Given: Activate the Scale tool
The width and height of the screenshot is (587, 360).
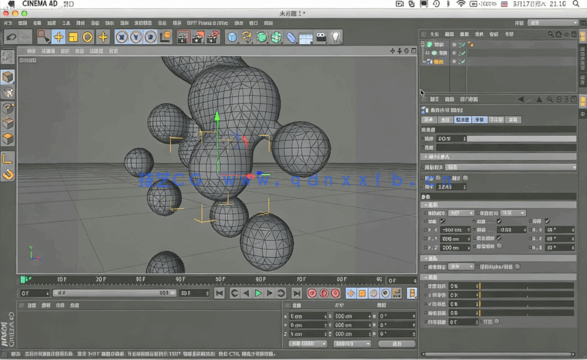Looking at the screenshot, I should click(x=73, y=37).
